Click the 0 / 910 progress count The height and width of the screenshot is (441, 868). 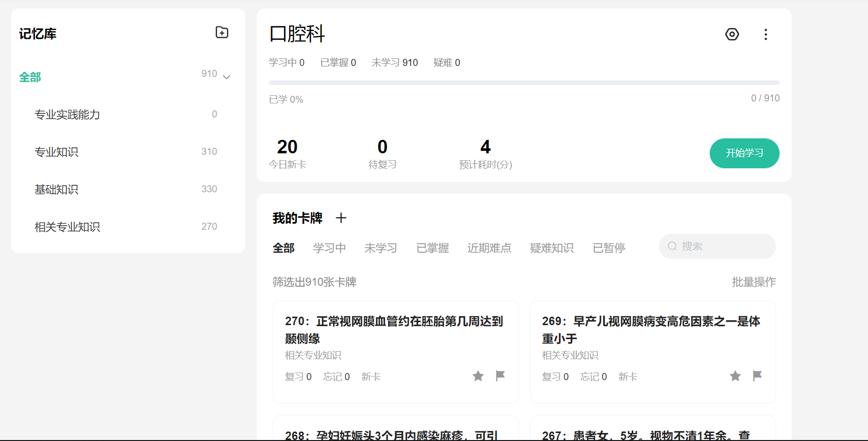(765, 98)
